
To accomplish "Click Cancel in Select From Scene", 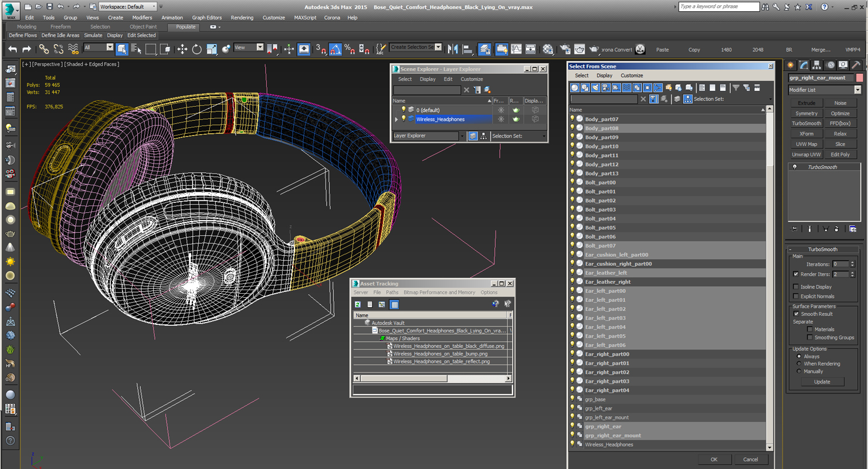I will 751,460.
